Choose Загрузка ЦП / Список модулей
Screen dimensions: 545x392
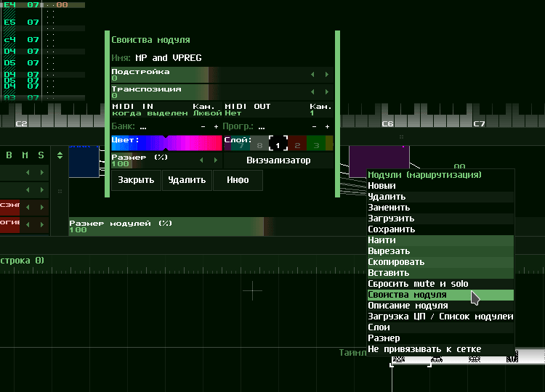441,317
